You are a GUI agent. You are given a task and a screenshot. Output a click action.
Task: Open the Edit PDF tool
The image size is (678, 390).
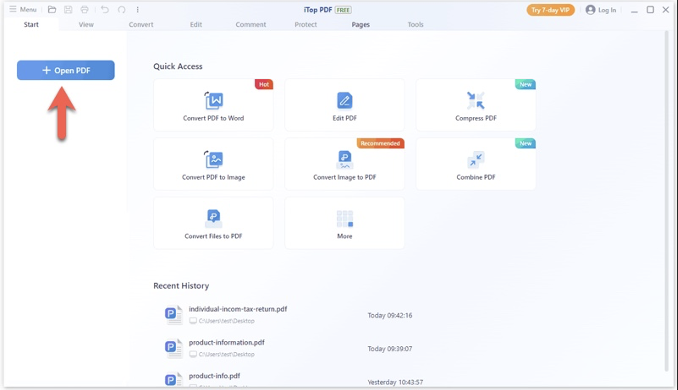pyautogui.click(x=344, y=105)
